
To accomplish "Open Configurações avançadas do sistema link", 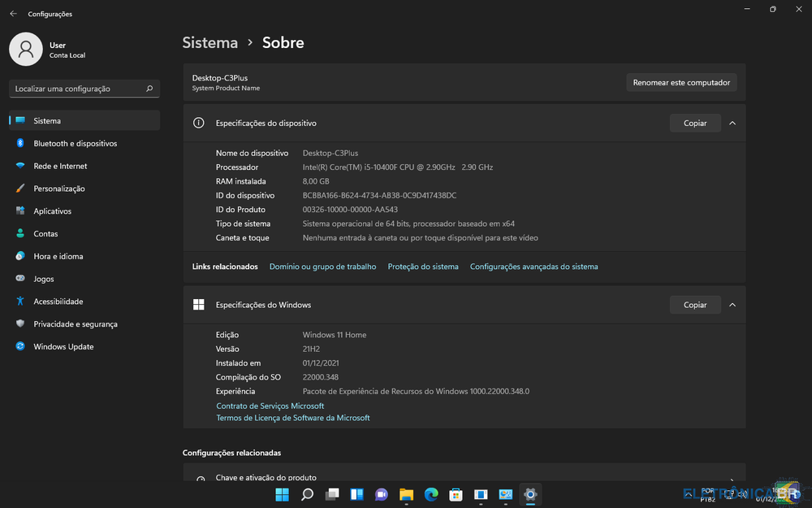I will pos(533,267).
